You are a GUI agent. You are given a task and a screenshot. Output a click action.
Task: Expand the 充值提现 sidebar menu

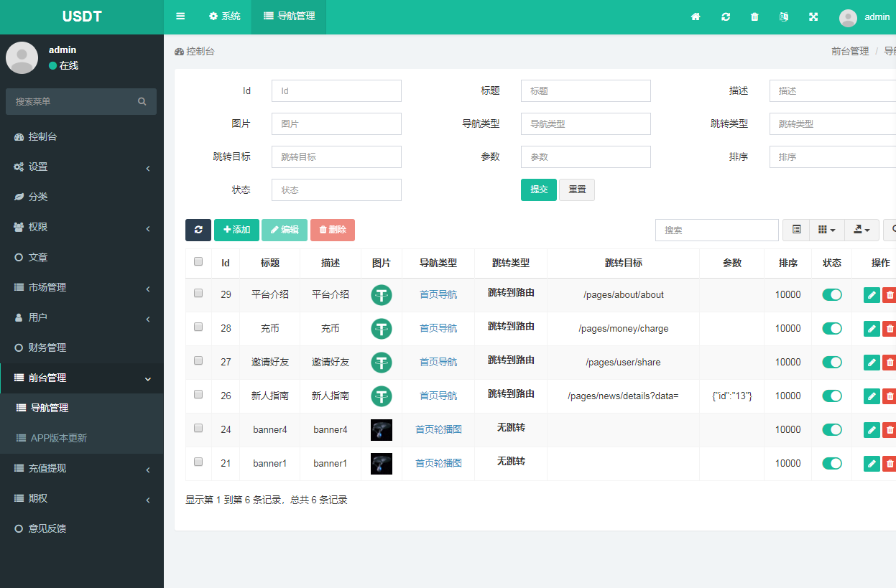(x=82, y=468)
